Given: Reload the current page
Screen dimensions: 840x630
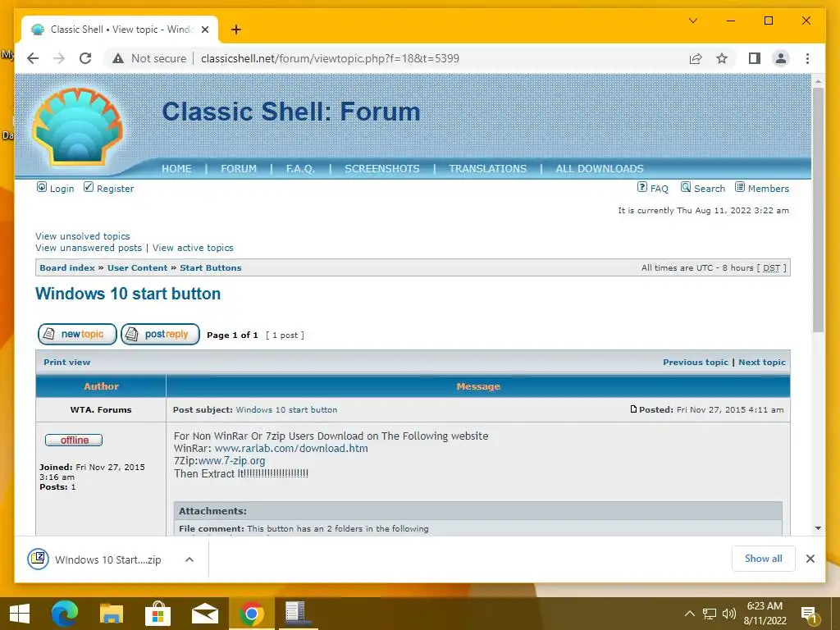Looking at the screenshot, I should [x=85, y=58].
